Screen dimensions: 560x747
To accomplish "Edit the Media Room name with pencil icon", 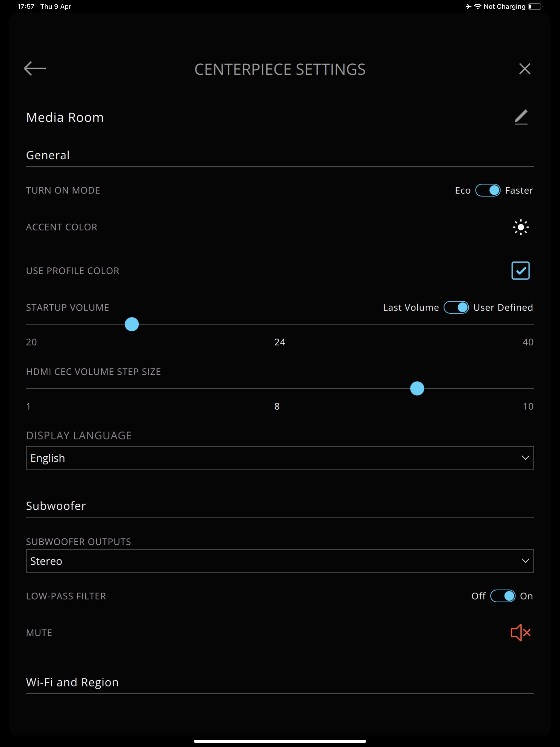I will click(x=521, y=117).
